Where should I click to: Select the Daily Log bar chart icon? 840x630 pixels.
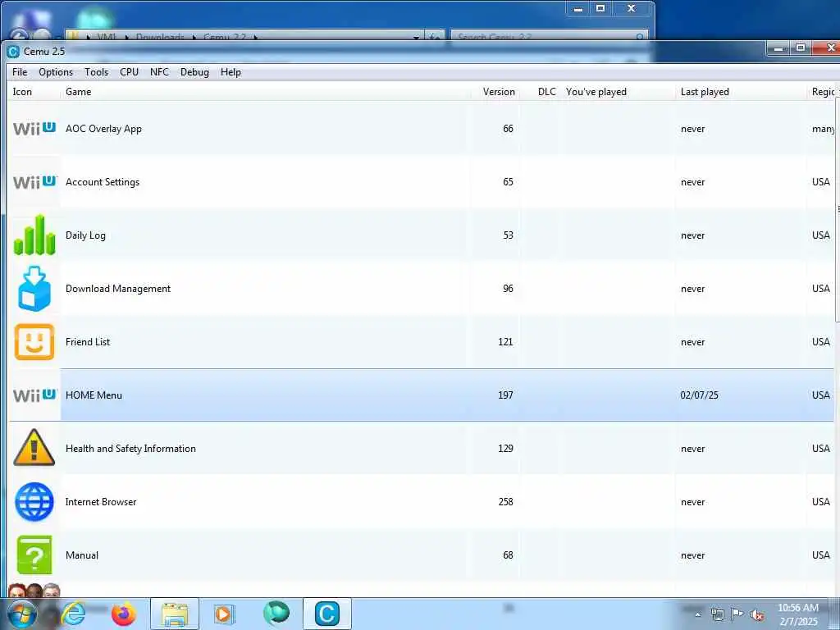coord(34,235)
